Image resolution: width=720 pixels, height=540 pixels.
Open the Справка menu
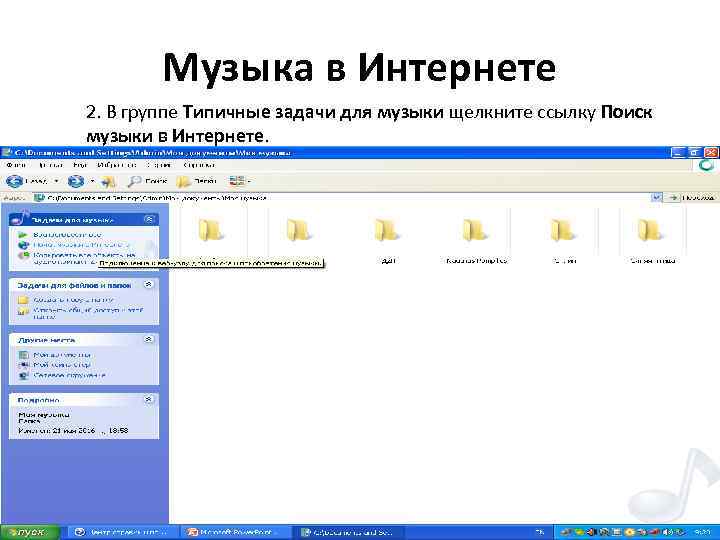[x=199, y=165]
